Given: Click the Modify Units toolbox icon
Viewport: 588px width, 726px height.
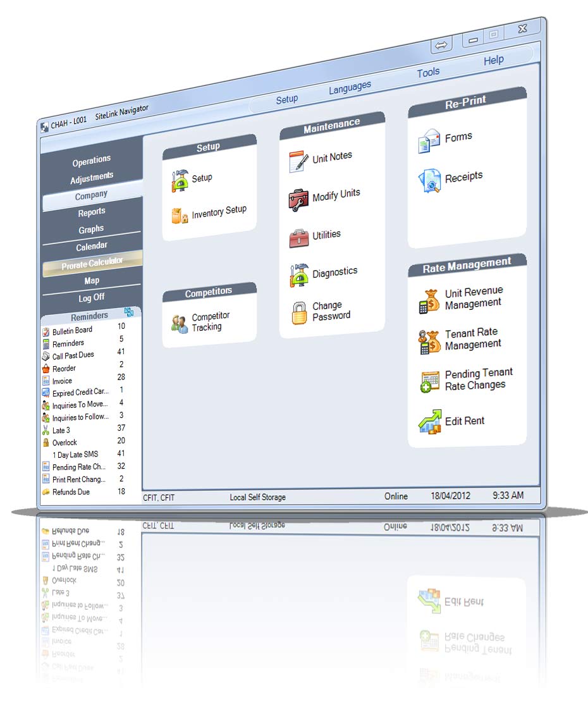Looking at the screenshot, I should [x=298, y=199].
